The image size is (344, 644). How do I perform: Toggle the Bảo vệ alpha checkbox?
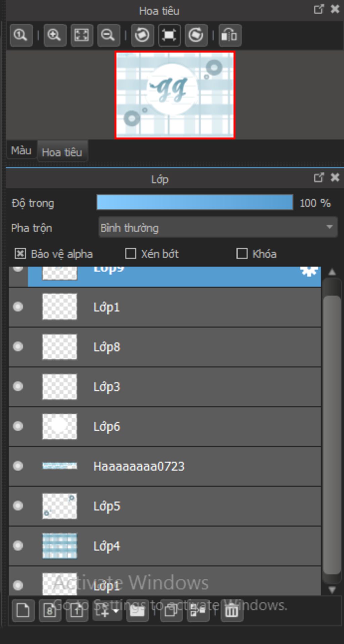20,254
